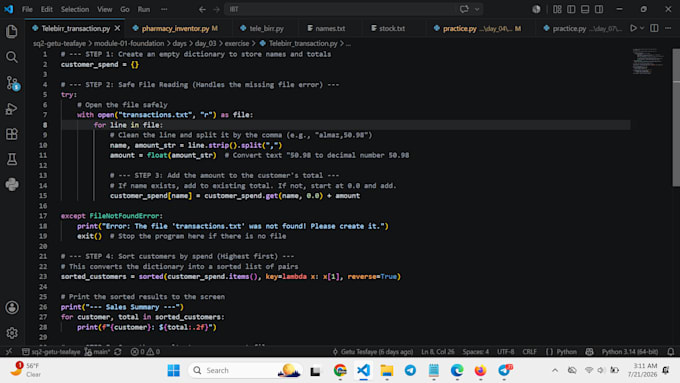Toggle the Secondary Side Bar visibility
The width and height of the screenshot is (680, 383).
[x=599, y=9]
